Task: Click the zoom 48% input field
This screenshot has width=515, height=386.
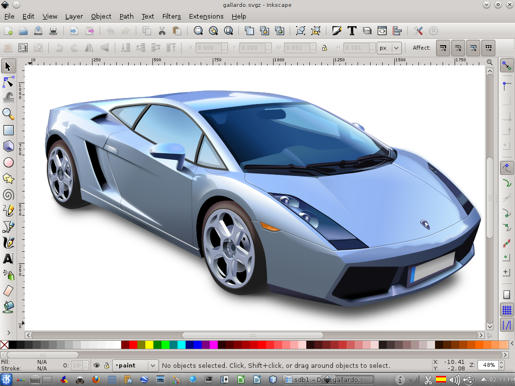Action: coord(488,365)
